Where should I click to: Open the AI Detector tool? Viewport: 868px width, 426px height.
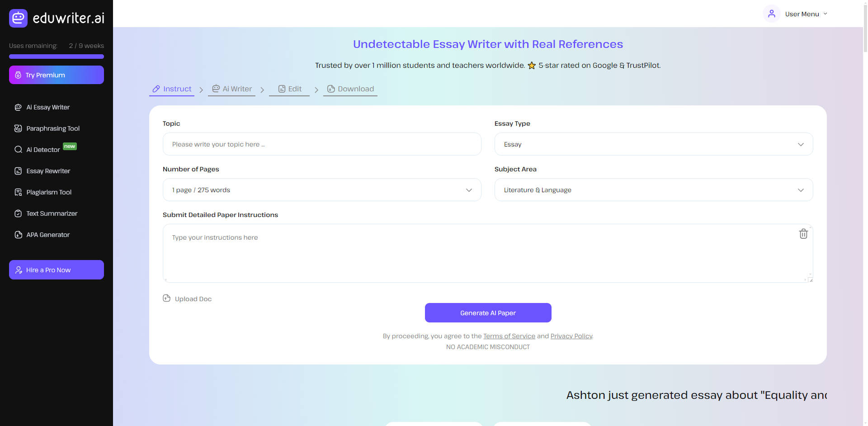pyautogui.click(x=43, y=149)
